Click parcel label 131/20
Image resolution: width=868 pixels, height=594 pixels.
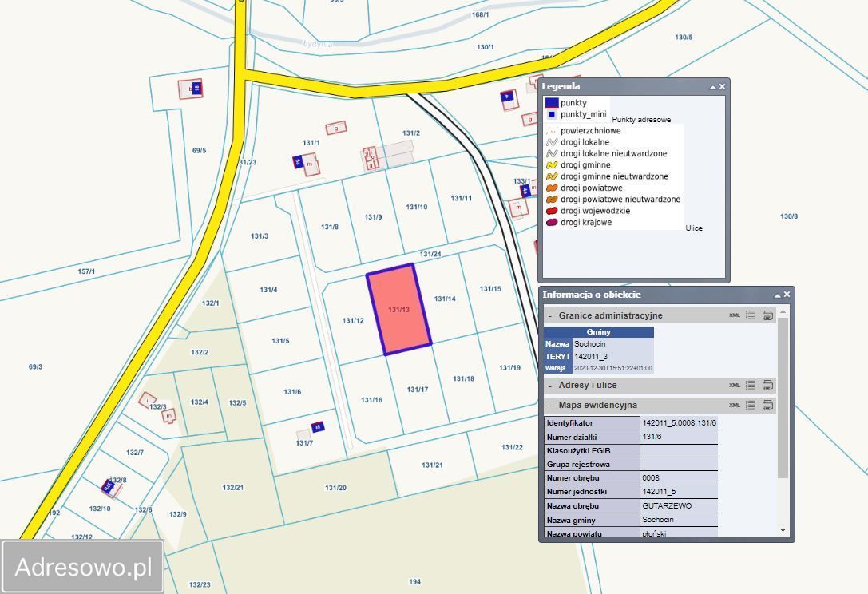(335, 488)
